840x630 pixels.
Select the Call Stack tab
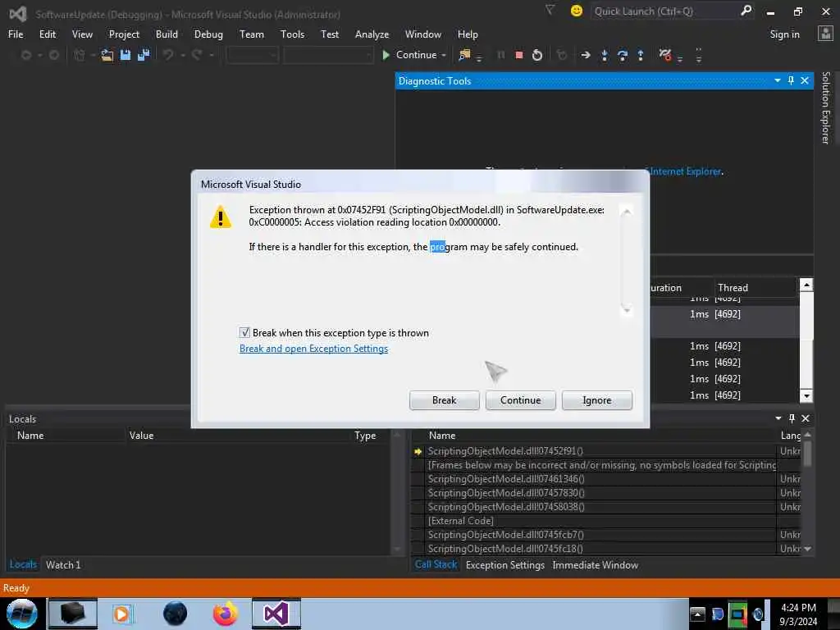pyautogui.click(x=436, y=564)
